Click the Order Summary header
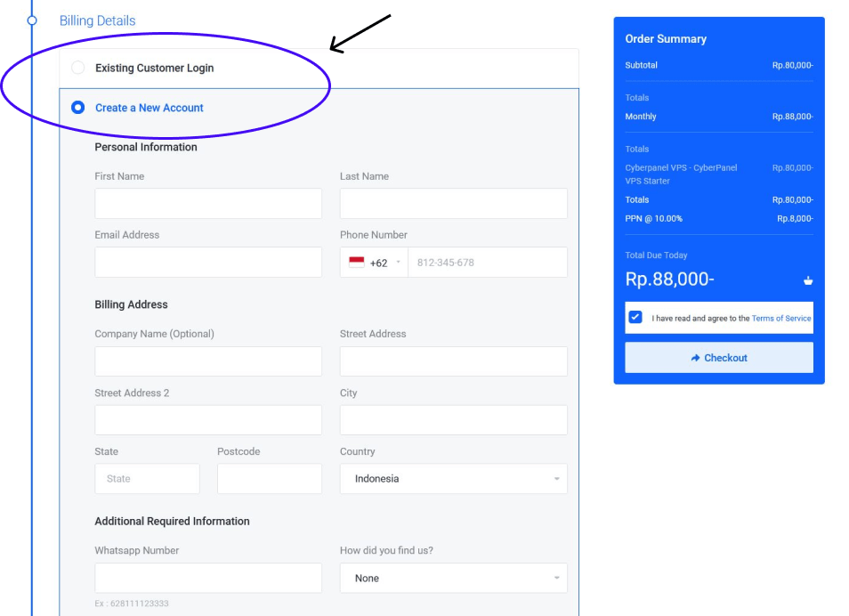Image resolution: width=849 pixels, height=616 pixels. (x=667, y=39)
